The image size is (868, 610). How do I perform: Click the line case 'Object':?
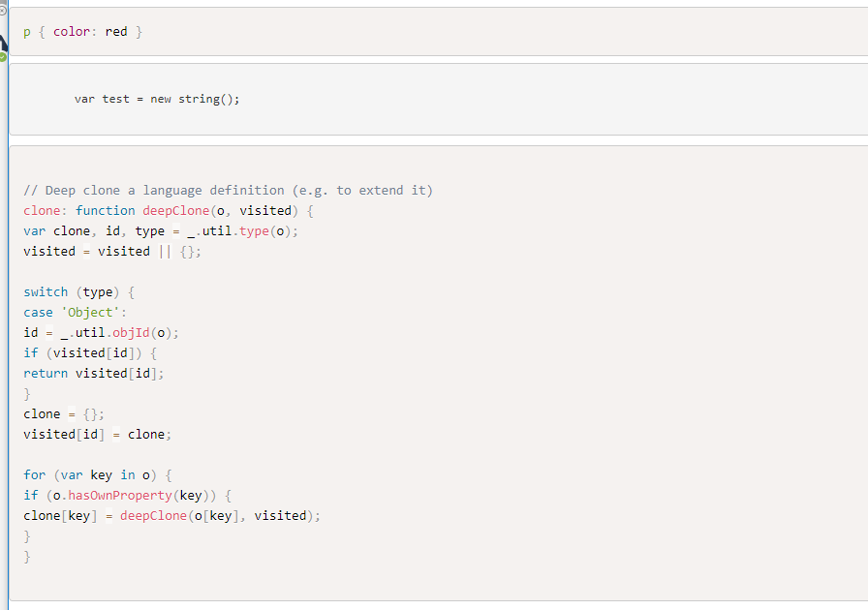pos(76,313)
